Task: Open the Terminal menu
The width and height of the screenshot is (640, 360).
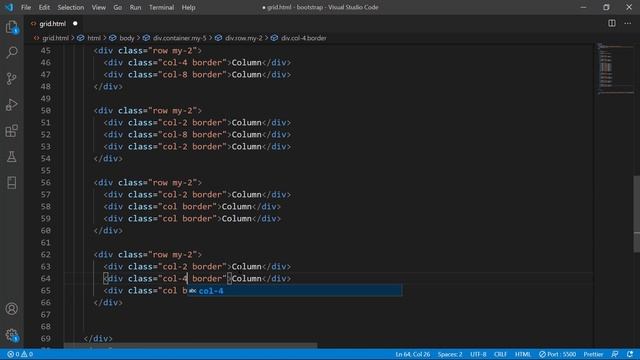Action: point(161,7)
